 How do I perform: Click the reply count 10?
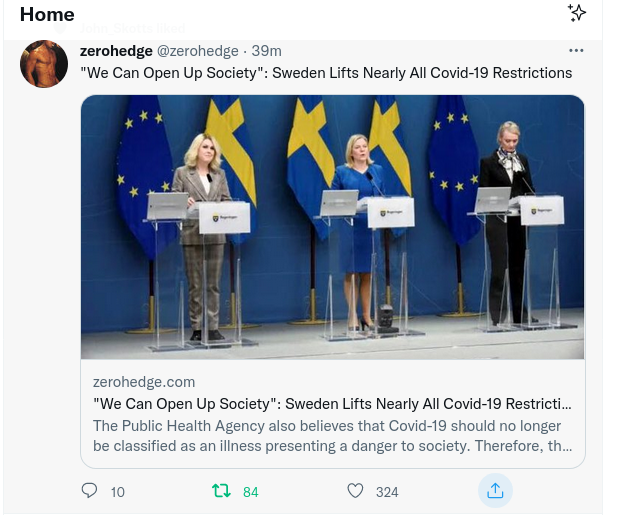[118, 492]
